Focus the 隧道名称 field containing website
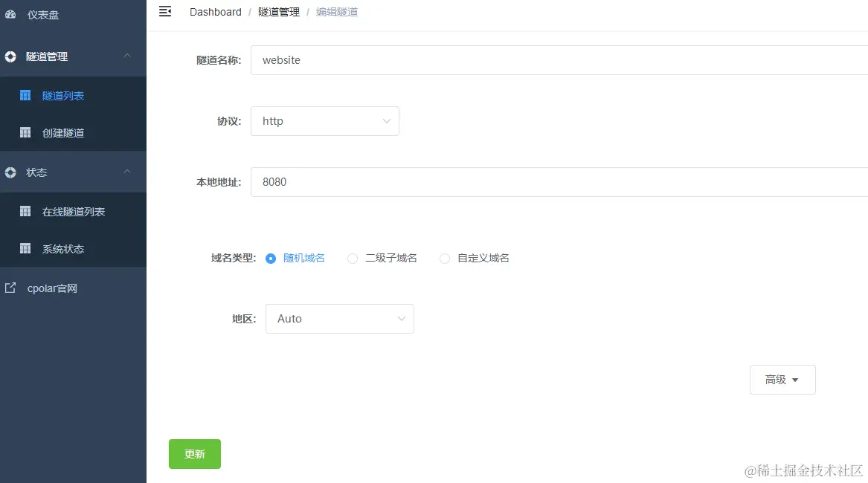This screenshot has width=868, height=483. [559, 60]
